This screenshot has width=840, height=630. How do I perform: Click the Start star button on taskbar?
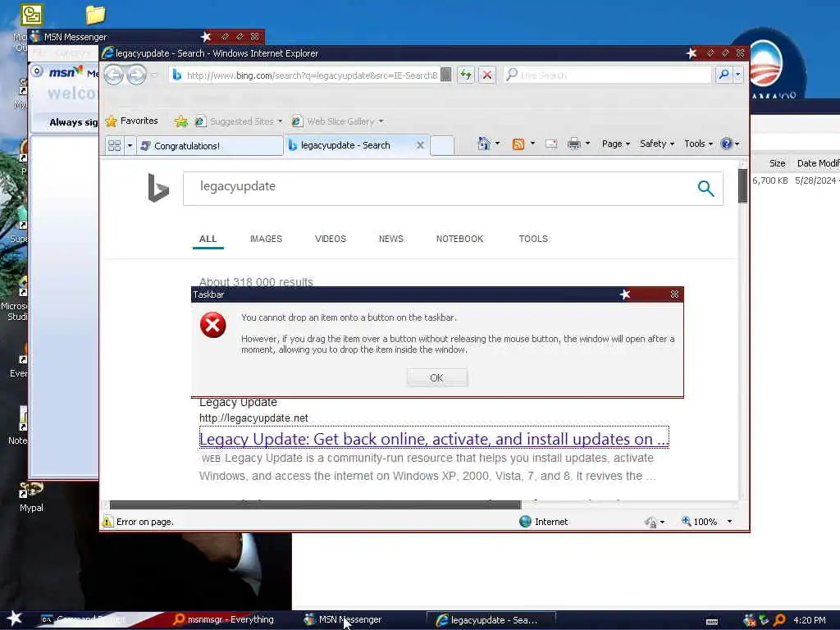point(15,619)
